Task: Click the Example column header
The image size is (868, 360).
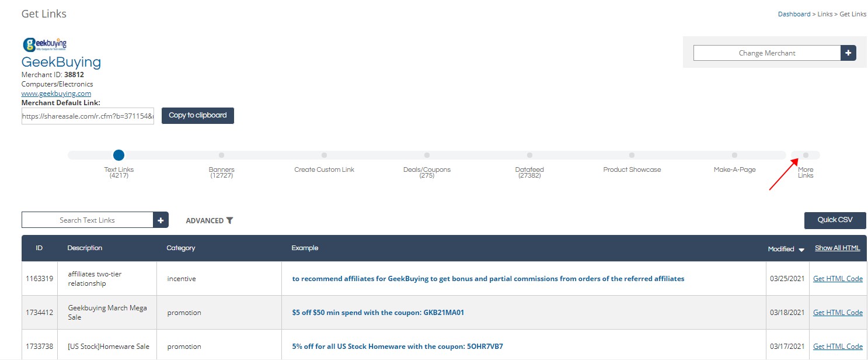Action: coord(305,248)
